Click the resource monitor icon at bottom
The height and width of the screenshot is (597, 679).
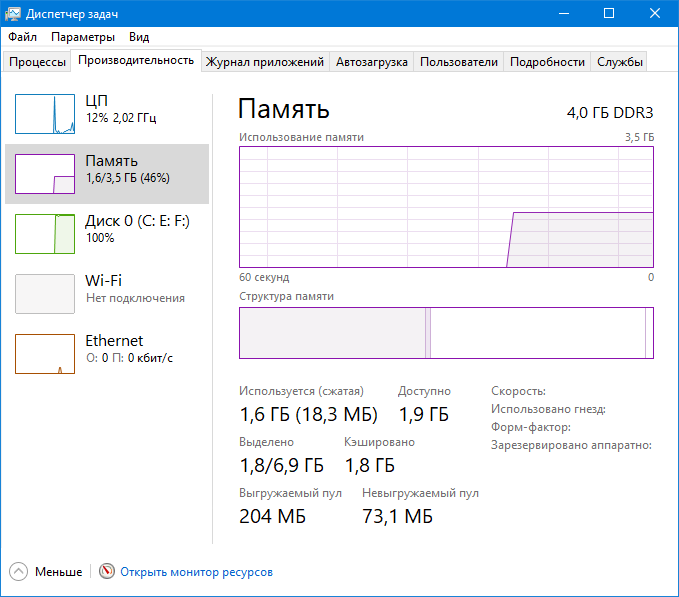click(107, 572)
